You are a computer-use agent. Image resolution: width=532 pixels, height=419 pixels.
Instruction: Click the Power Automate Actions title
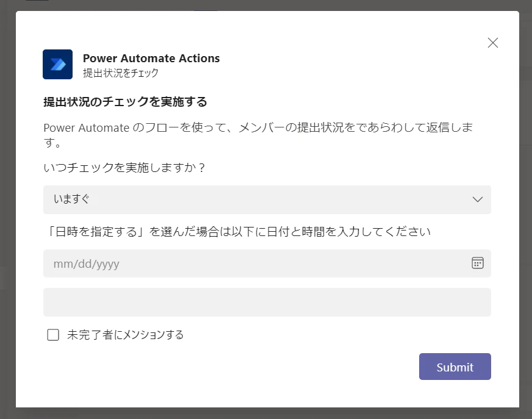[151, 59]
